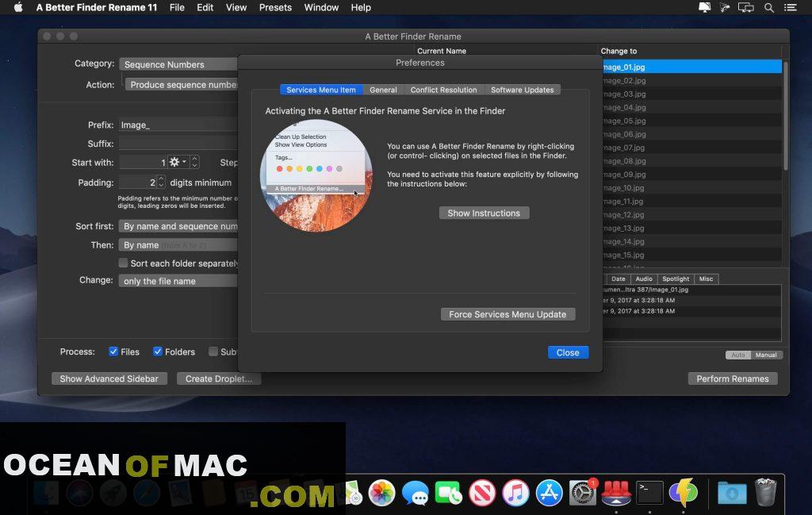The image size is (812, 515).
Task: Open the Software Updates tab
Action: pos(522,90)
